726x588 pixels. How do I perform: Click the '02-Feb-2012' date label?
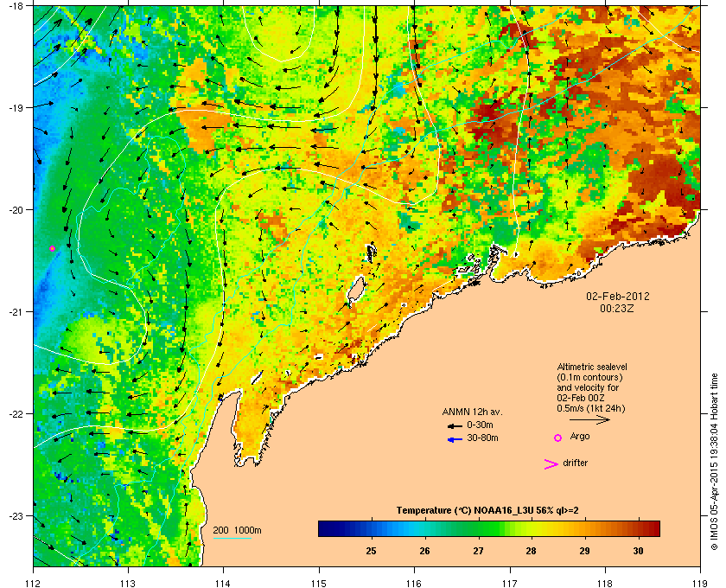(x=618, y=297)
